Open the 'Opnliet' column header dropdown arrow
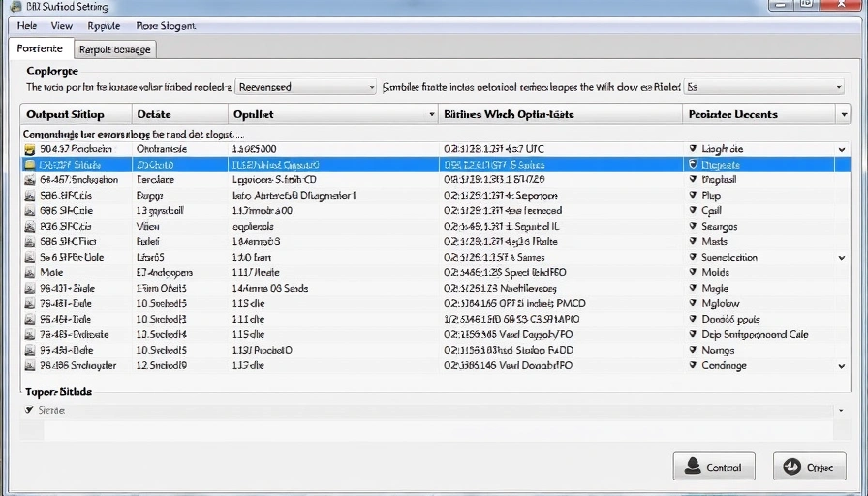Viewport: 868px width, 496px height. tap(431, 115)
